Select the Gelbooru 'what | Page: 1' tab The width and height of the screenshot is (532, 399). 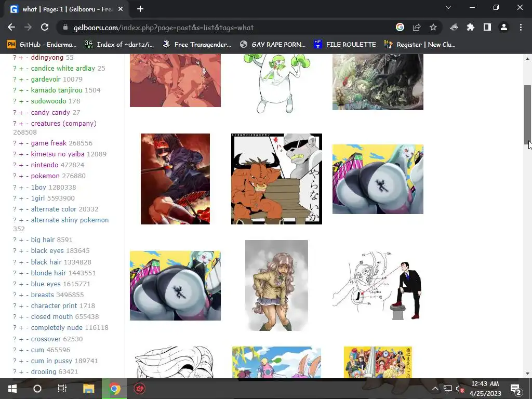67,9
